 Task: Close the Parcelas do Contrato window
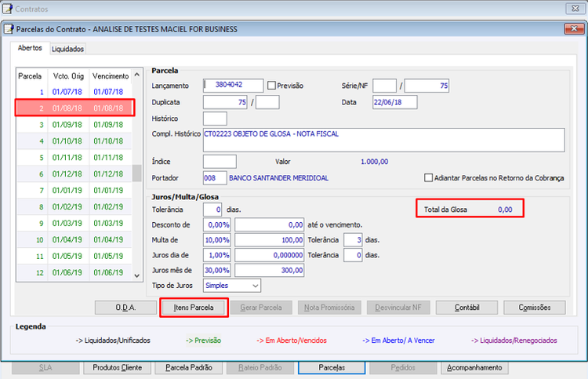pyautogui.click(x=574, y=28)
